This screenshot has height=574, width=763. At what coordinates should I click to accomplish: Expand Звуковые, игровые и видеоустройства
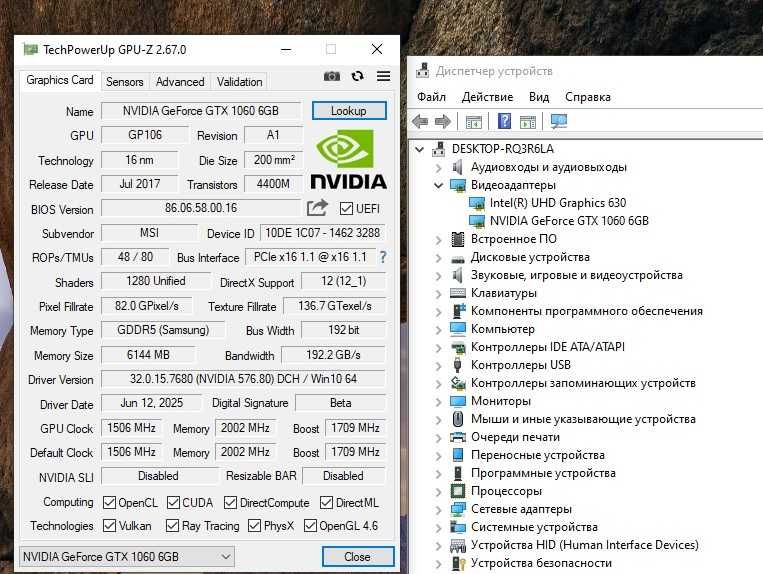[438, 276]
